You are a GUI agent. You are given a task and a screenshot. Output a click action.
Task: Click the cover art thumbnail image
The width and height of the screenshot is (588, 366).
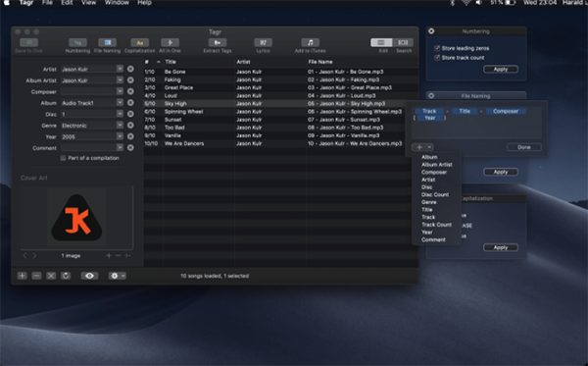point(76,218)
